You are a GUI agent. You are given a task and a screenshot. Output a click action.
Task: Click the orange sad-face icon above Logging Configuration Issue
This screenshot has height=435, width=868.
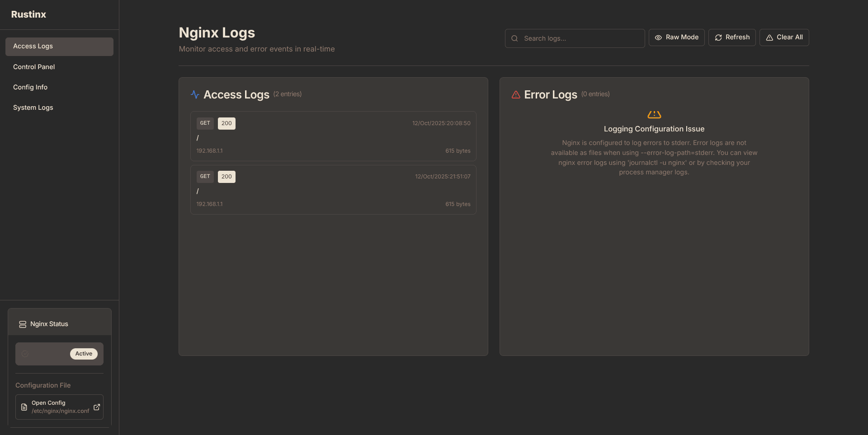(654, 114)
